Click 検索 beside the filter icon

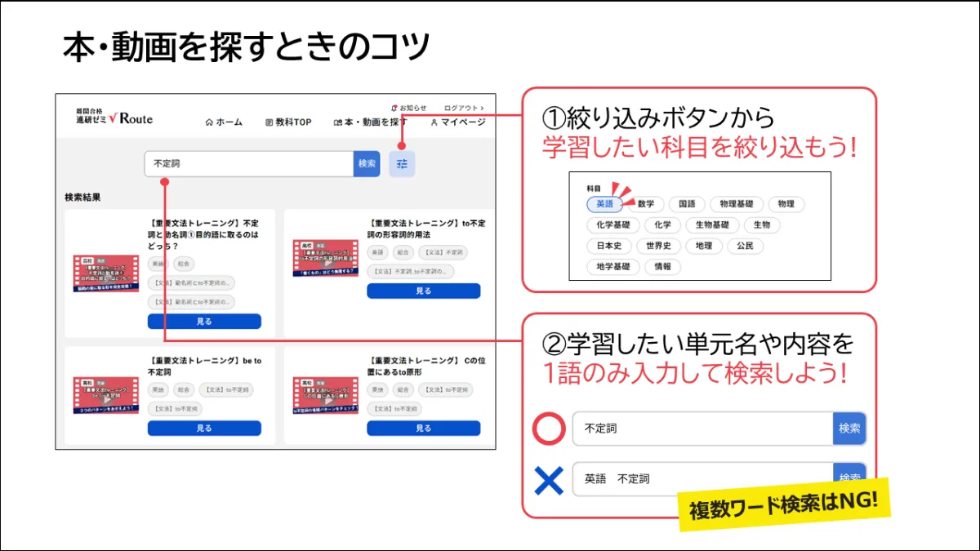coord(367,163)
